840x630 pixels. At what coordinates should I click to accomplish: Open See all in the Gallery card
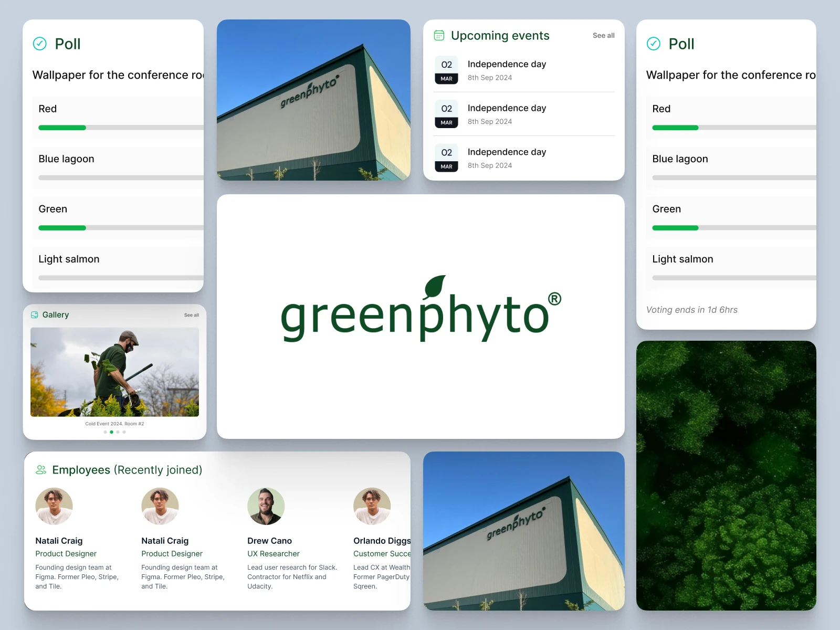[x=192, y=315]
